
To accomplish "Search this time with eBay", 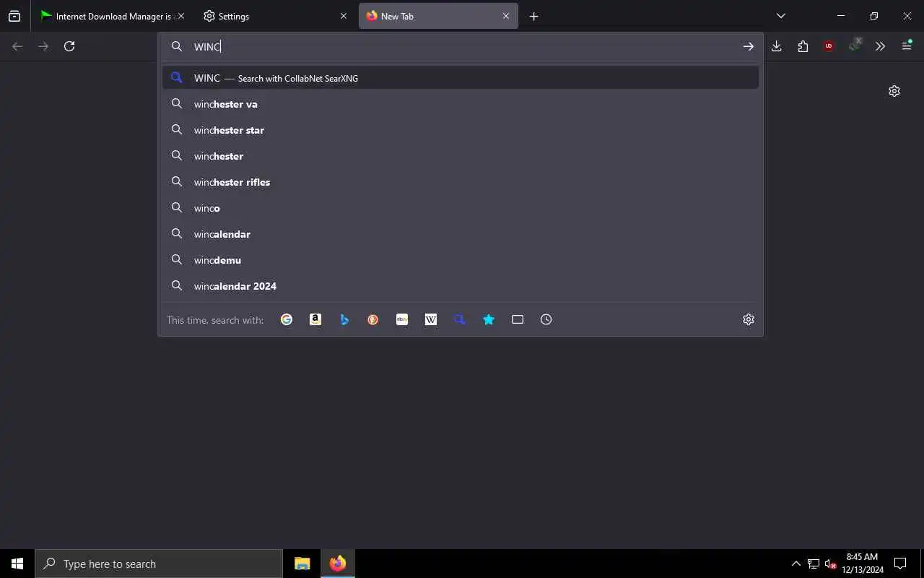I will pos(402,319).
